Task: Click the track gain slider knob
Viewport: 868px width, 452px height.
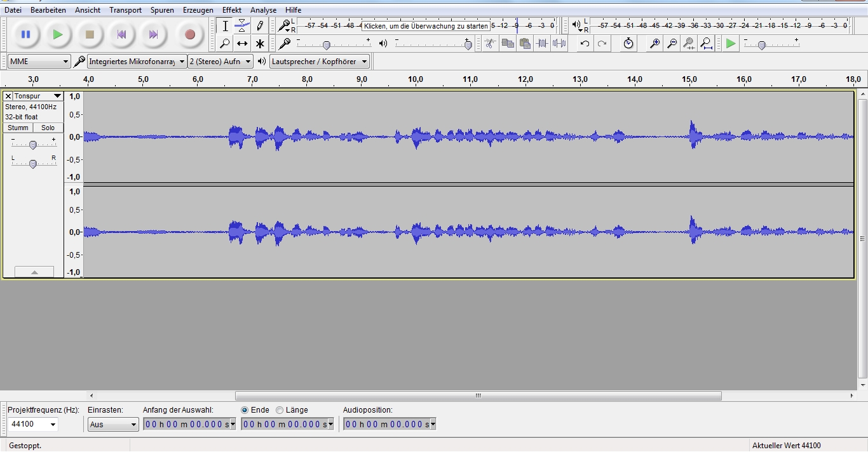Action: [33, 145]
